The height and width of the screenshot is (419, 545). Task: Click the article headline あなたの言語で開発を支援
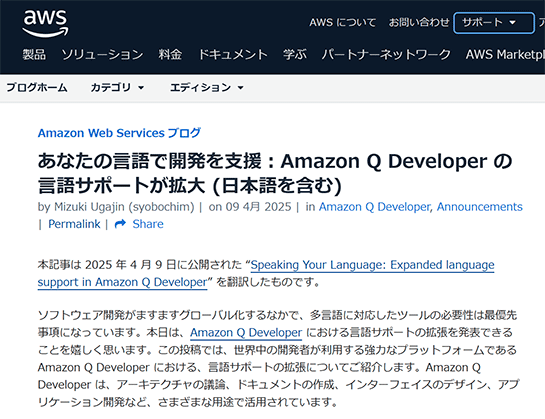tap(275, 173)
